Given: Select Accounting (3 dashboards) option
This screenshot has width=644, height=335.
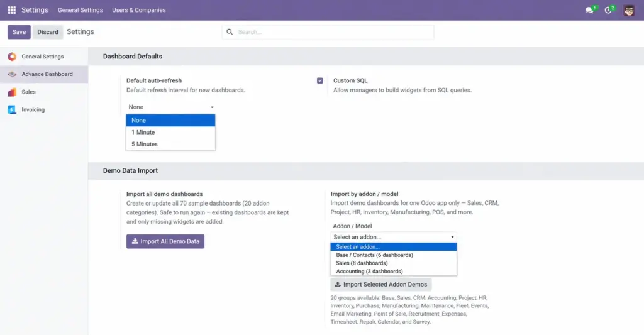Looking at the screenshot, I should (x=394, y=272).
